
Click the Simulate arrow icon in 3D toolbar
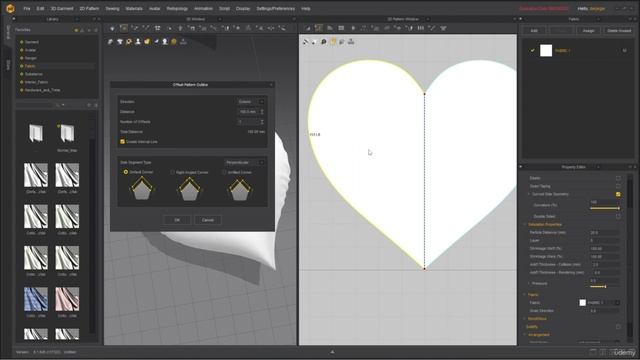pyautogui.click(x=112, y=28)
